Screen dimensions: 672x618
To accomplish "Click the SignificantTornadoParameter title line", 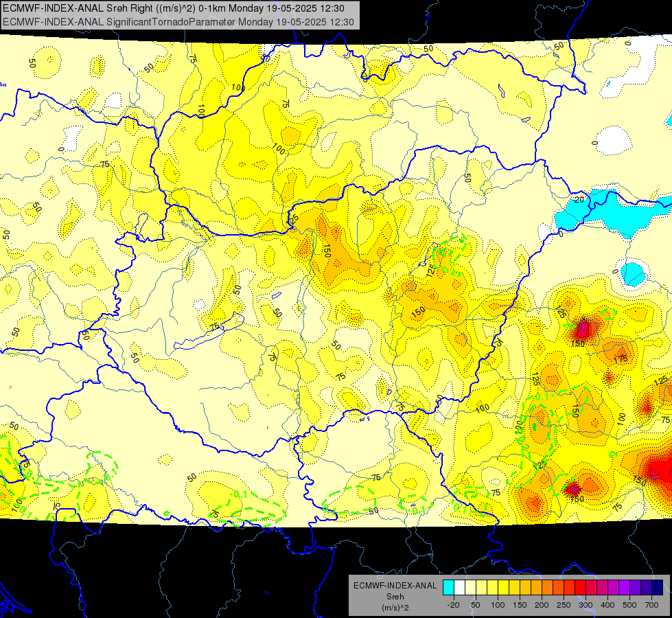I will 178,22.
